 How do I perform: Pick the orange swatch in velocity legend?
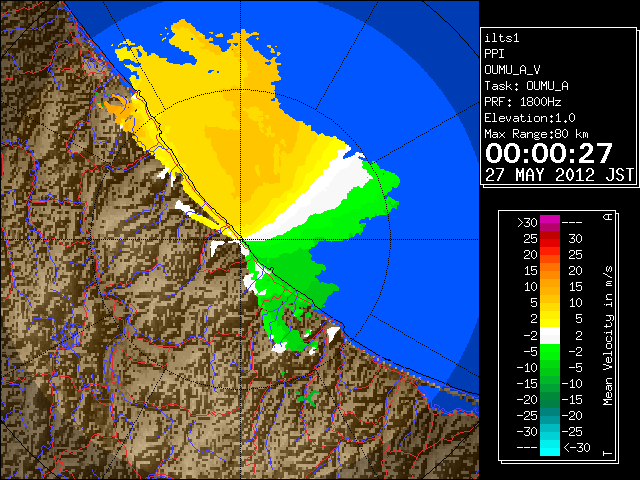tap(550, 275)
